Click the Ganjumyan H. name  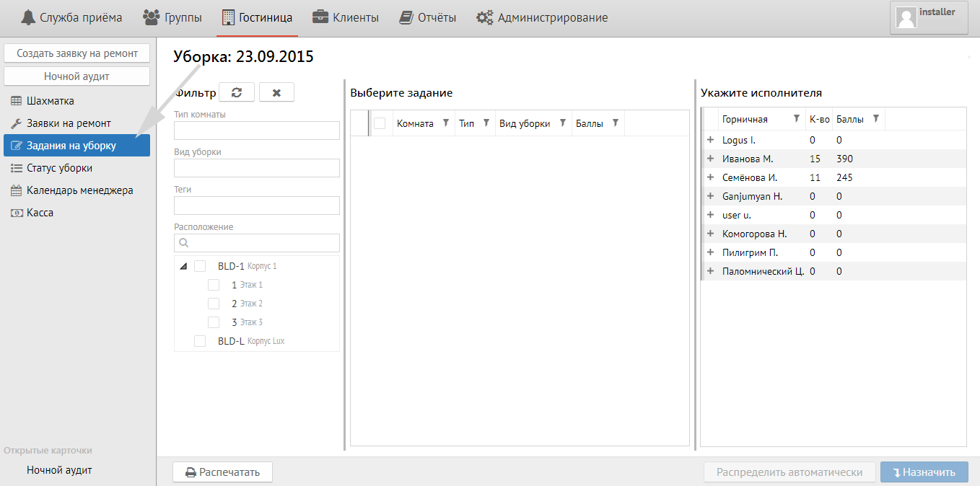coord(752,196)
